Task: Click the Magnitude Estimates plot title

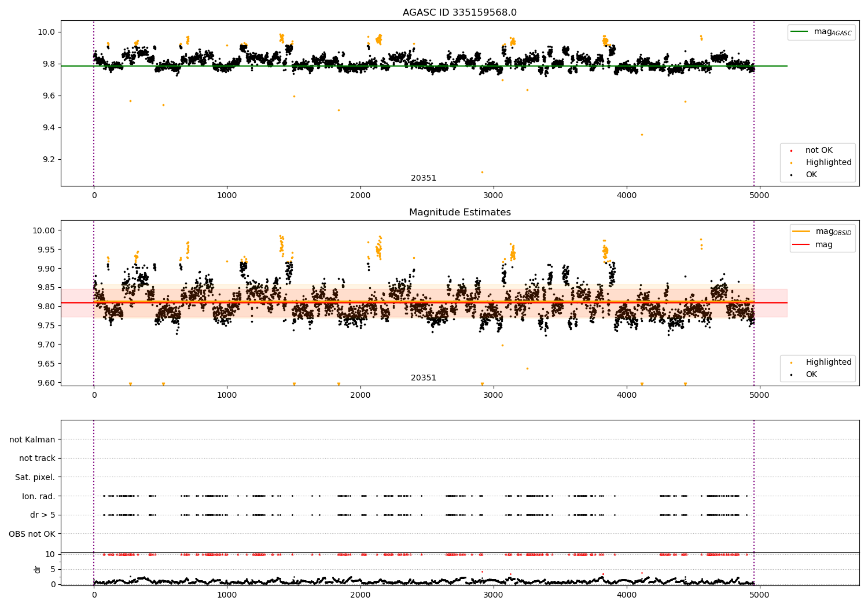Action: pyautogui.click(x=459, y=213)
